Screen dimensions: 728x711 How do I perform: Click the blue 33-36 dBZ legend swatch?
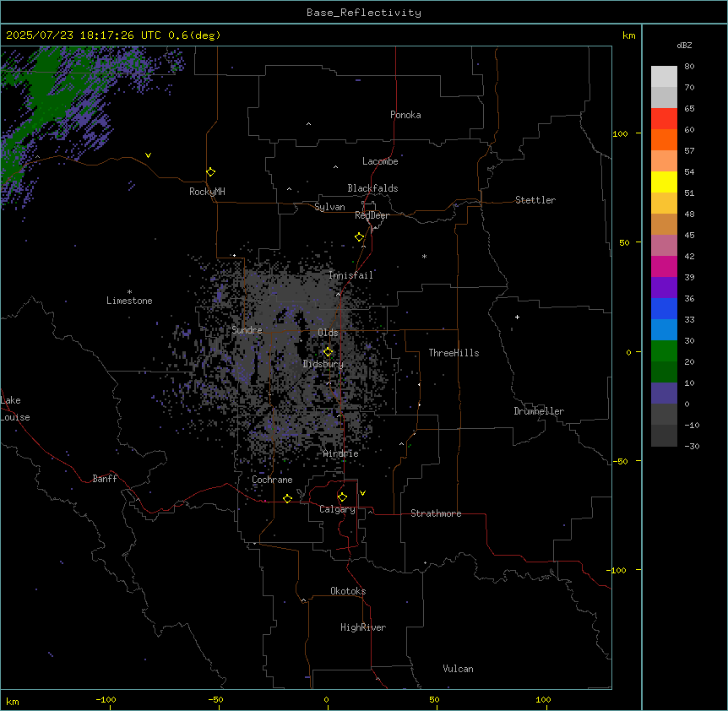click(664, 308)
